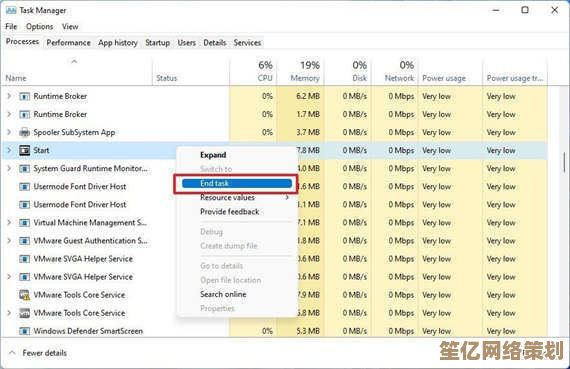This screenshot has width=570, height=369.
Task: Choose Expand in the context menu
Action: (x=213, y=155)
